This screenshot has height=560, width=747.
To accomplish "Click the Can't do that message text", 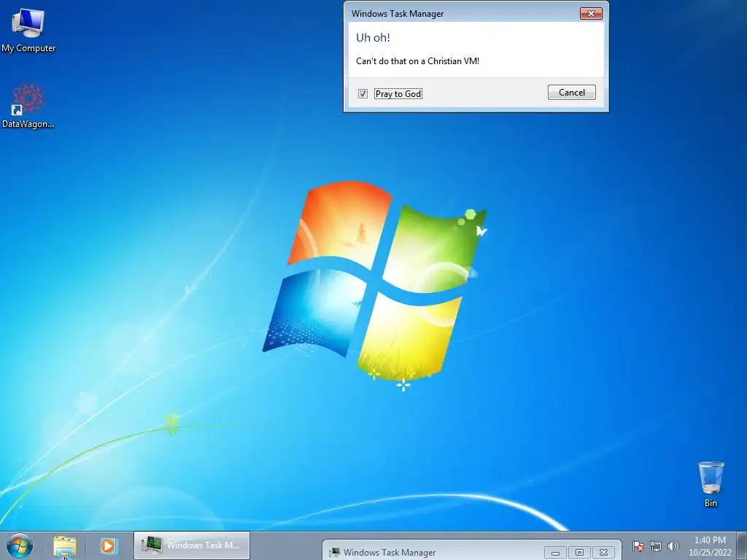I will 417,61.
